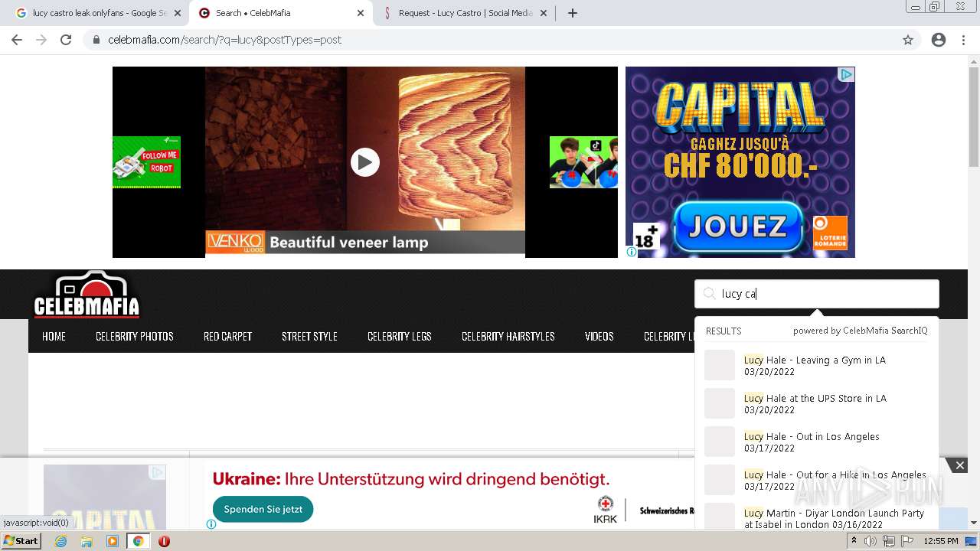Open the VIDEOS menu item

click(599, 337)
